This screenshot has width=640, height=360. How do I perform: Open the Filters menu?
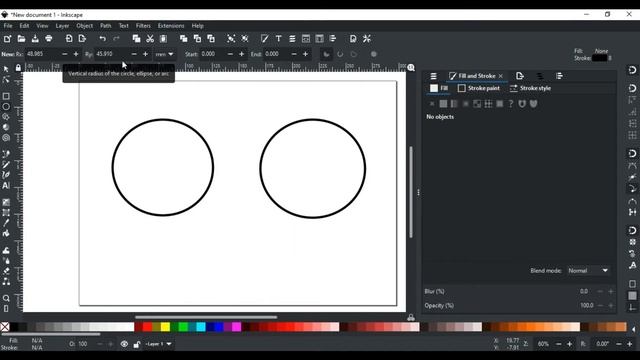(143, 26)
